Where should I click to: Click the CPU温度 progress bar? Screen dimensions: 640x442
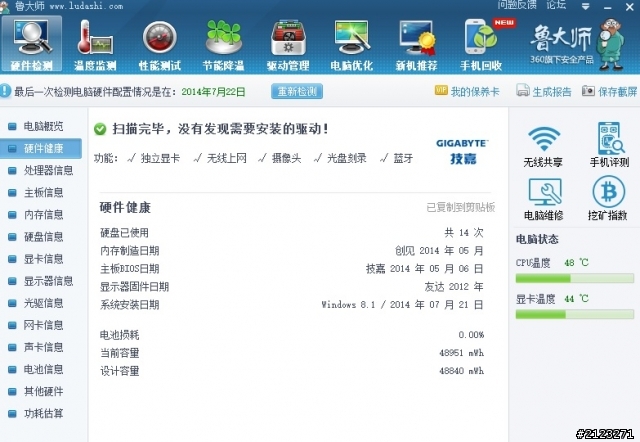(574, 279)
